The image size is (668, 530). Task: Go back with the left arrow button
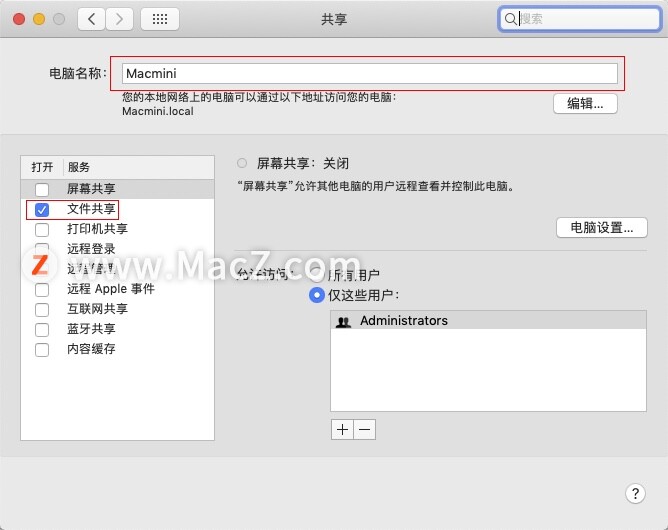91,19
